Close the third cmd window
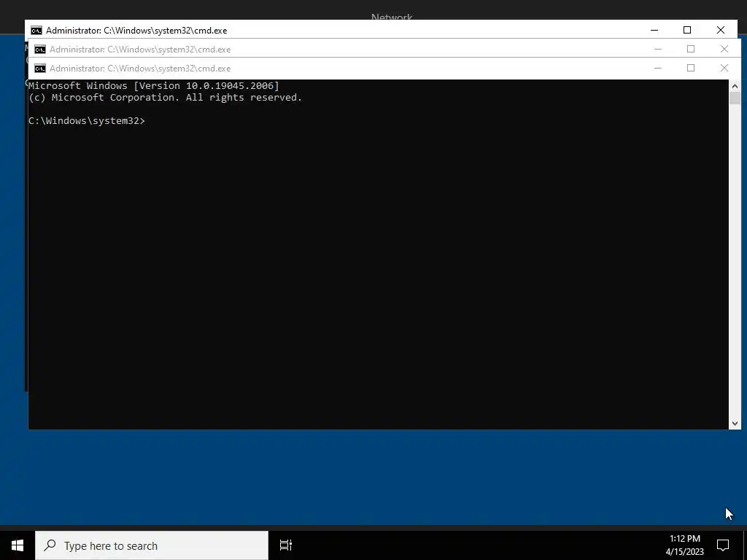The width and height of the screenshot is (747, 560). click(724, 68)
